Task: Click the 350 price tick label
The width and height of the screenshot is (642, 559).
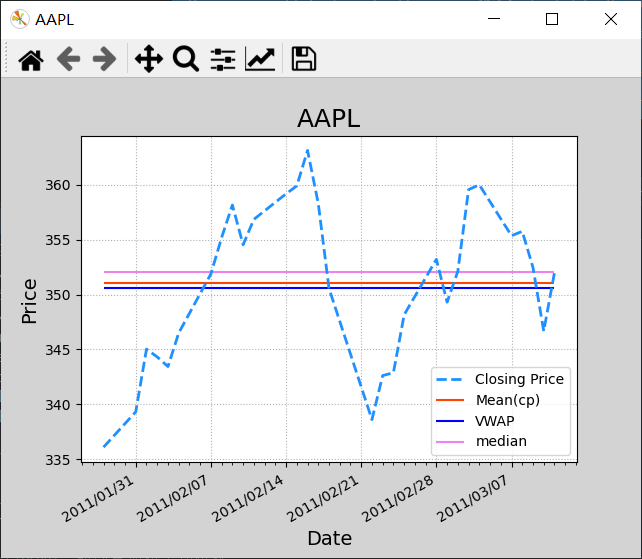Action: tap(58, 295)
